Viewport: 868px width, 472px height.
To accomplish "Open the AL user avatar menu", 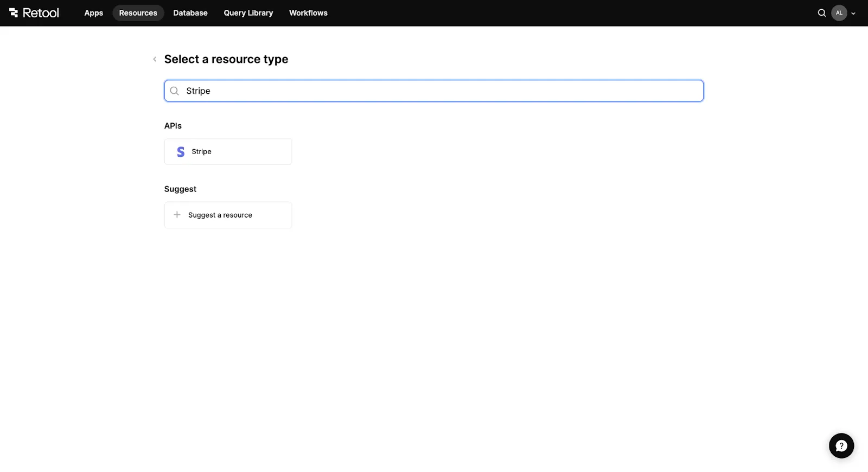I will pyautogui.click(x=839, y=13).
